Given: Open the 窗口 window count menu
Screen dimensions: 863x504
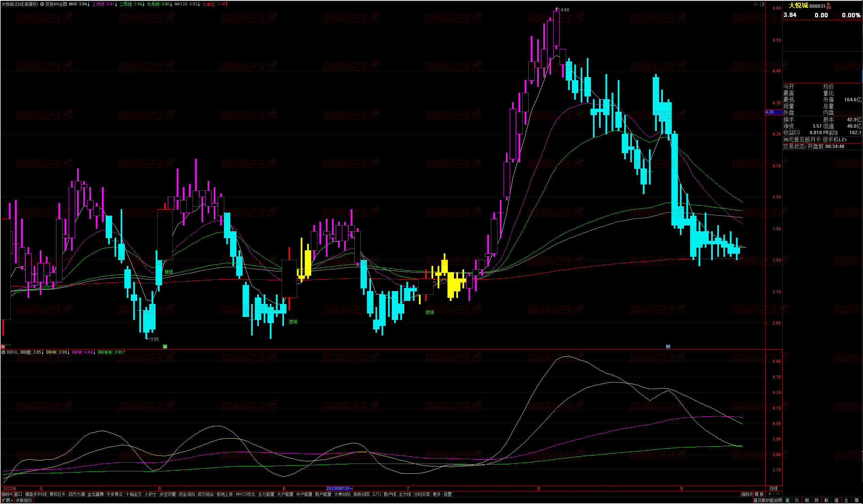Looking at the screenshot, I should [x=18, y=494].
